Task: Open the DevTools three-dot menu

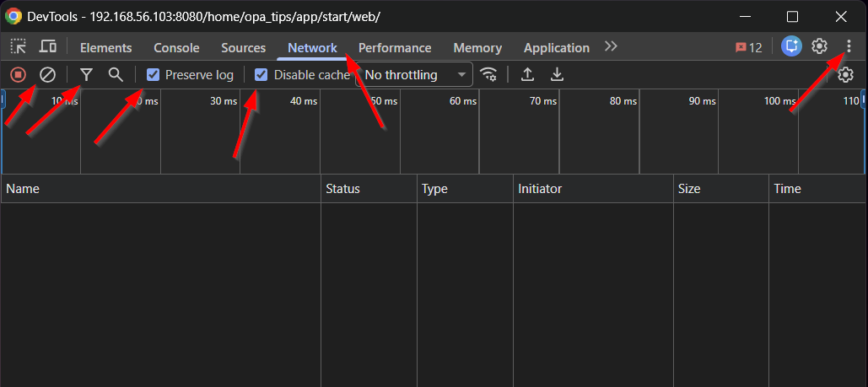Action: pos(849,46)
